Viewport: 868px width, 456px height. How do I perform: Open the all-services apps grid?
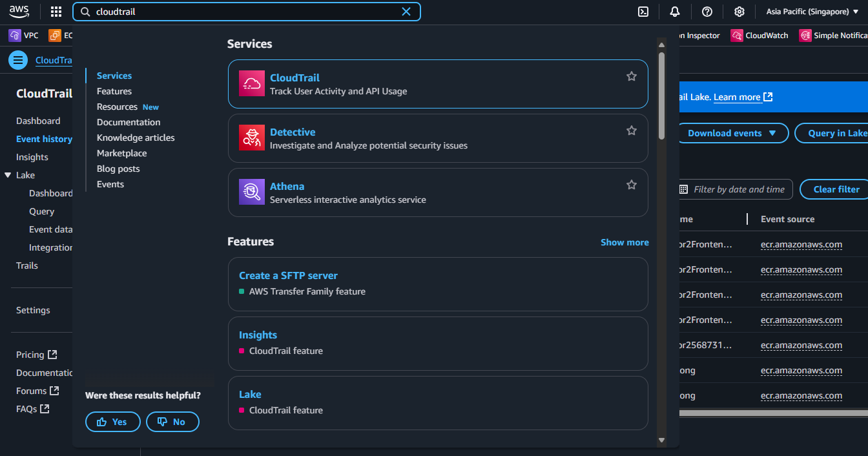pos(56,11)
